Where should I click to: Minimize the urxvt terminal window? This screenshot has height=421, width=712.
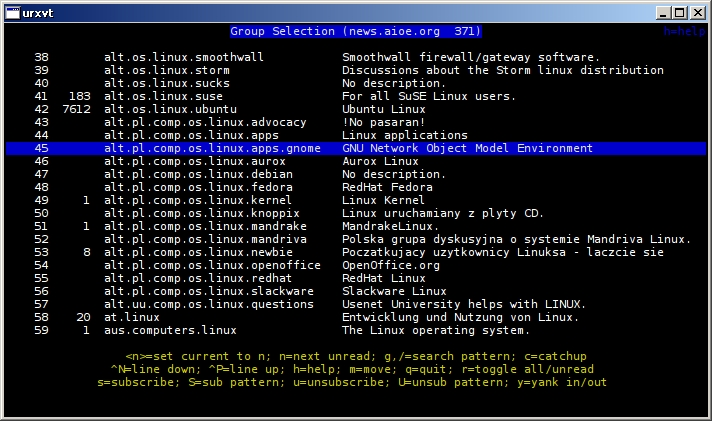point(663,12)
